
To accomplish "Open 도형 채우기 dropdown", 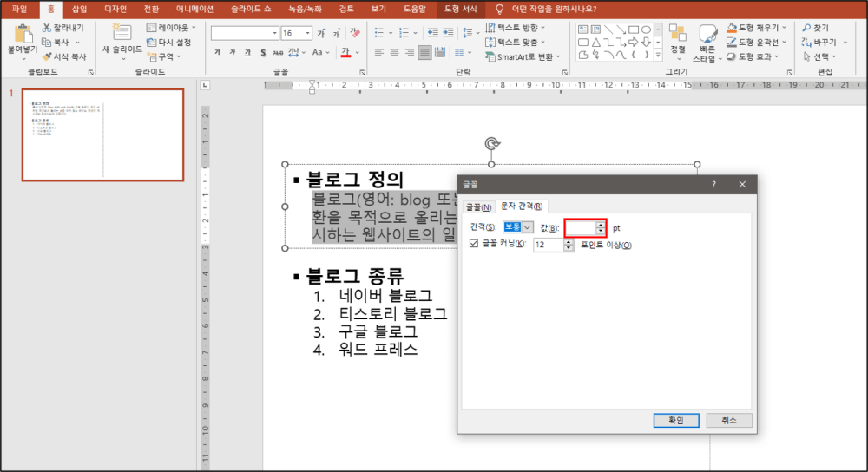I will click(756, 28).
